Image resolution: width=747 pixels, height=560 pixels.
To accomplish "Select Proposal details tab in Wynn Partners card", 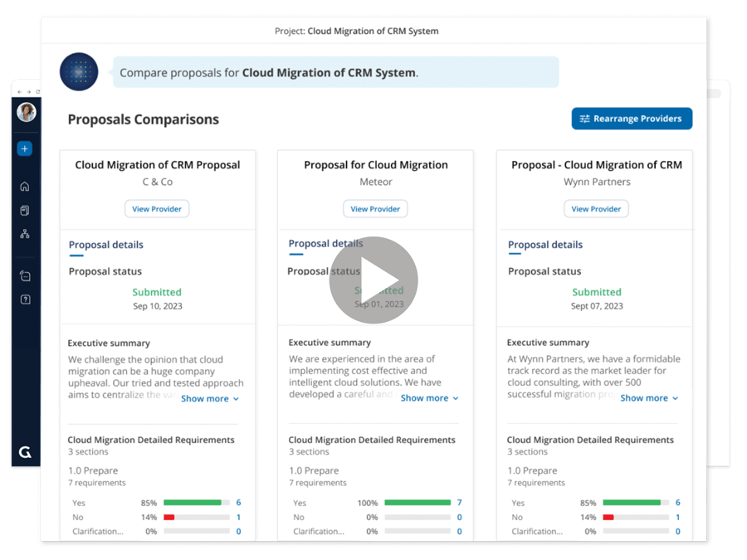I will tap(545, 245).
